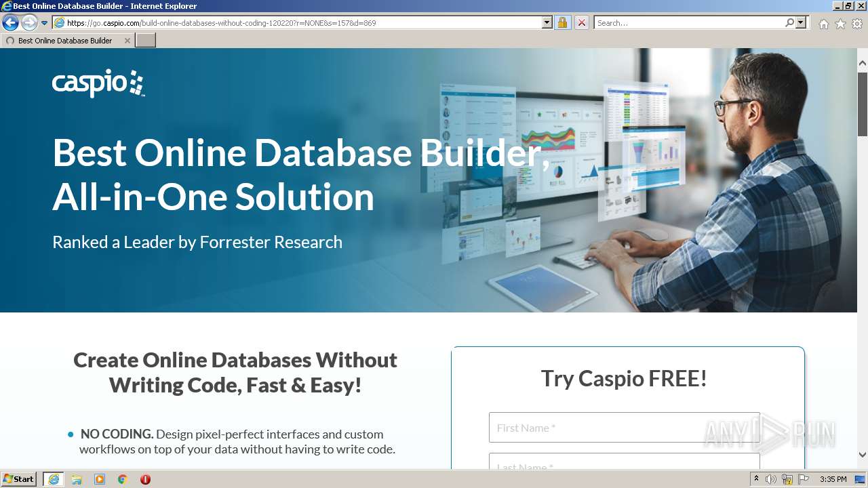Screen dimensions: 868x488
Task: Click the Show desktop button
Action: click(x=861, y=479)
